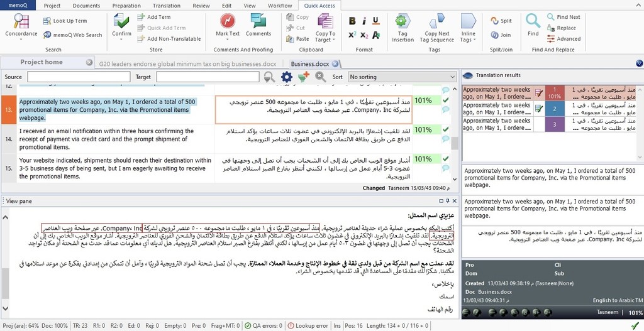644x331 pixels.
Task: Open the Inline Tags dropdown
Action: click(x=468, y=27)
